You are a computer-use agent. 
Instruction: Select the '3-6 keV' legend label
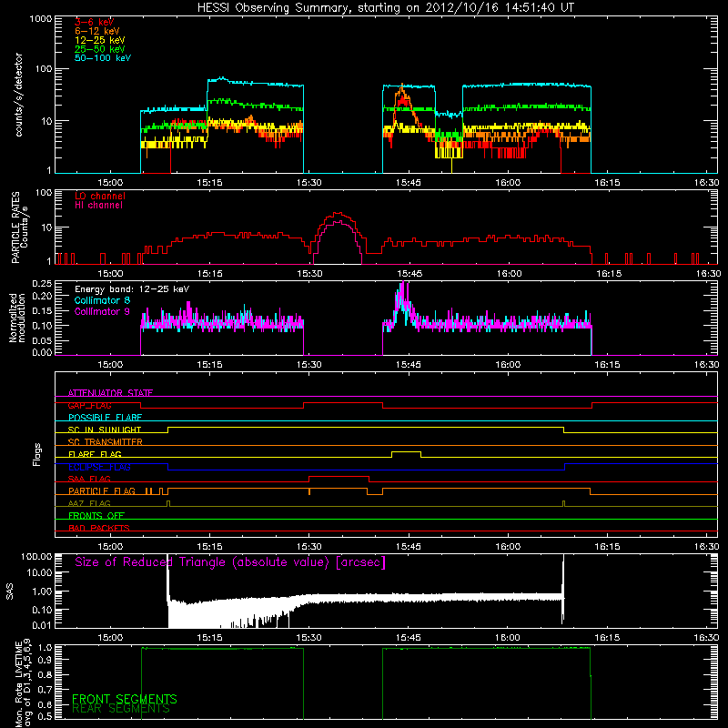94,22
